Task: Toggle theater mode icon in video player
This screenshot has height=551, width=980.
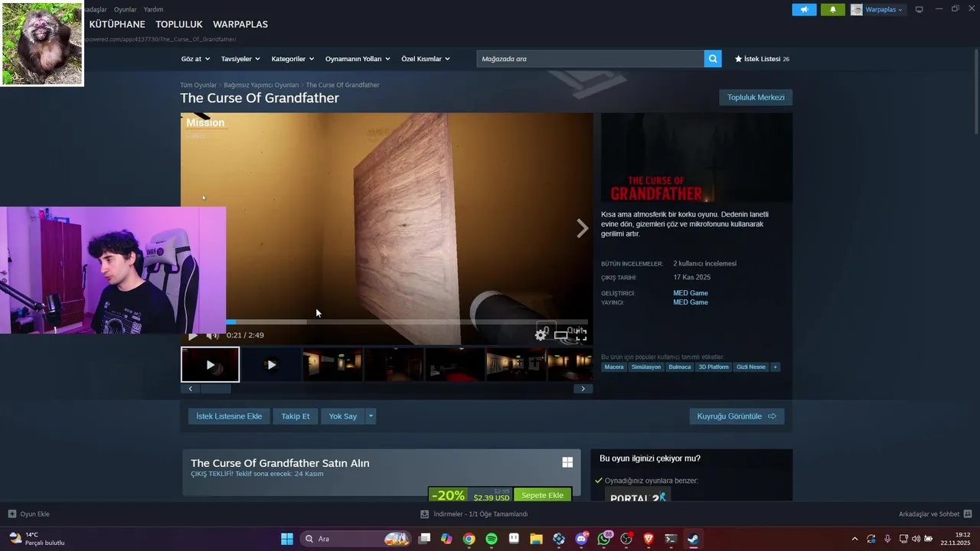Action: tap(561, 335)
